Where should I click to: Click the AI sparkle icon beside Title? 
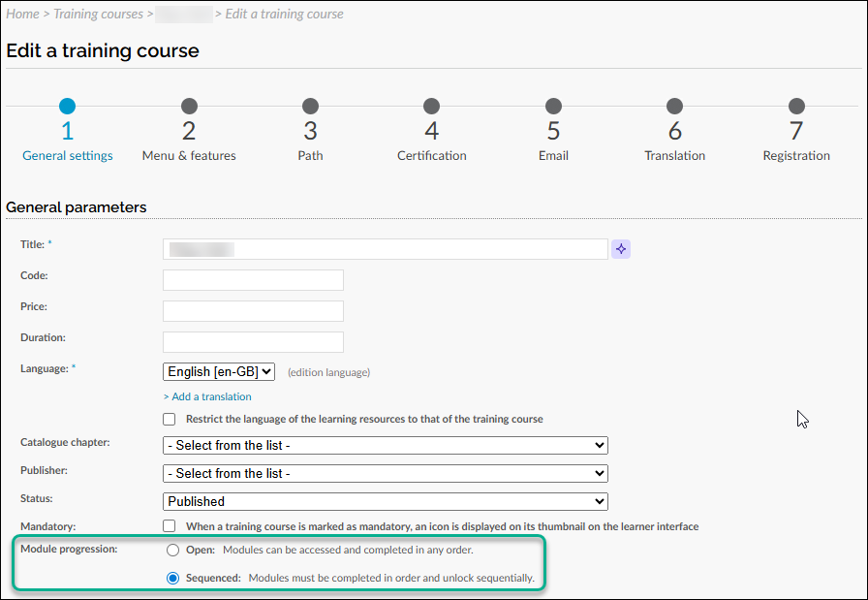click(x=621, y=250)
